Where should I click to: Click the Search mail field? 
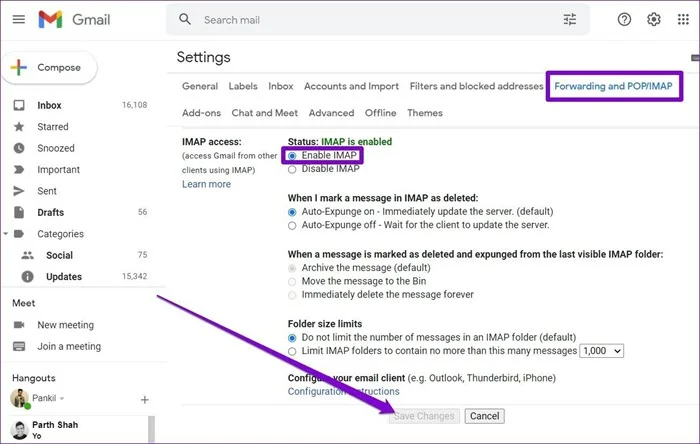click(378, 20)
